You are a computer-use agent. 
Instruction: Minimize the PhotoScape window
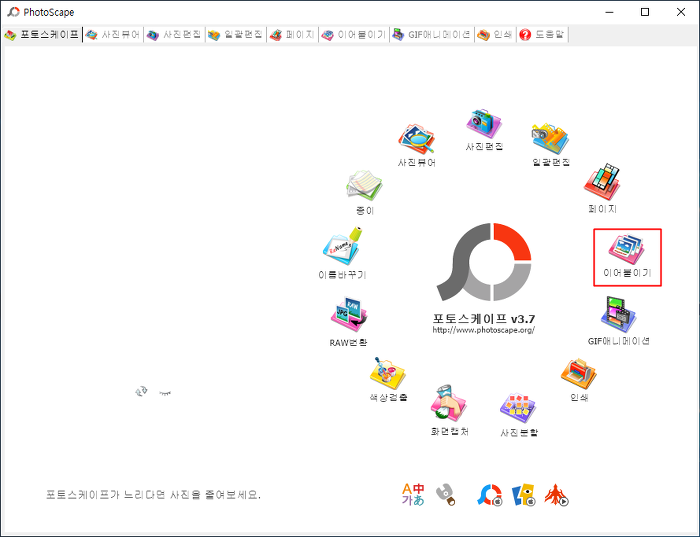coord(609,12)
